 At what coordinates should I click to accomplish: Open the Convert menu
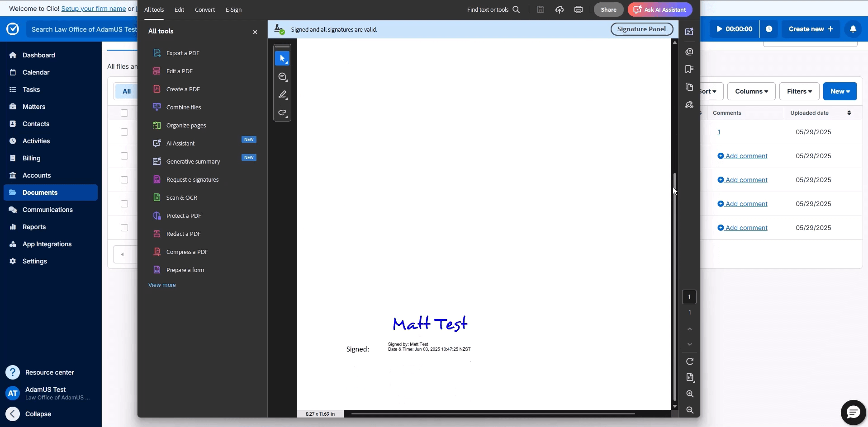point(204,9)
